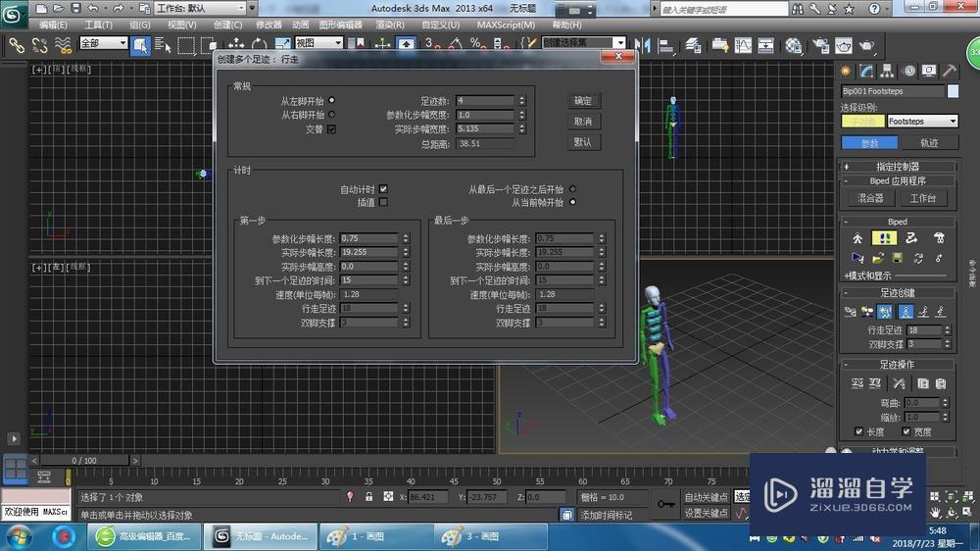Click the binoculars search icon in title bar
Viewport: 980px width, 551px height.
[798, 9]
